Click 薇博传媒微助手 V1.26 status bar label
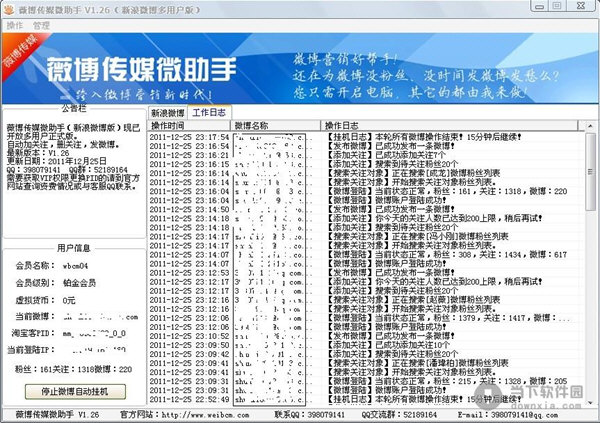600x423 pixels. [x=57, y=415]
